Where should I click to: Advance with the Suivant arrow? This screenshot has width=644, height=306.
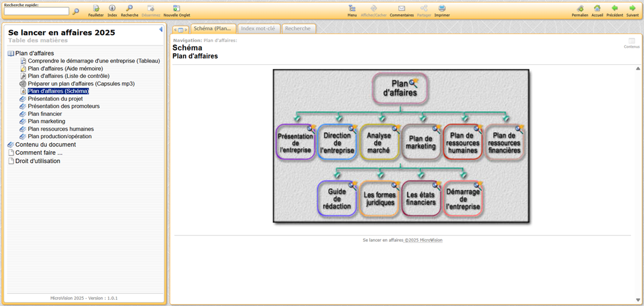632,8
